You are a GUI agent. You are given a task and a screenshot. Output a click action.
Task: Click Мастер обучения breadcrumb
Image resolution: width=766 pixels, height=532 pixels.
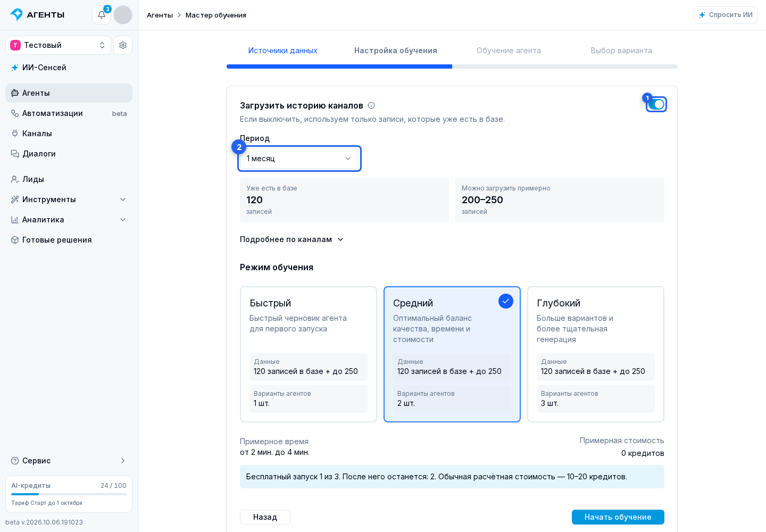216,15
